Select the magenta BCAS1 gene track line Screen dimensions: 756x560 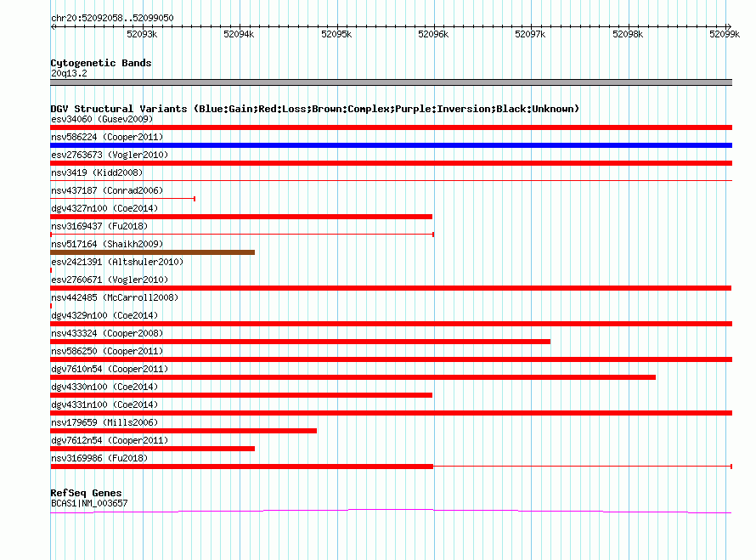pyautogui.click(x=391, y=512)
